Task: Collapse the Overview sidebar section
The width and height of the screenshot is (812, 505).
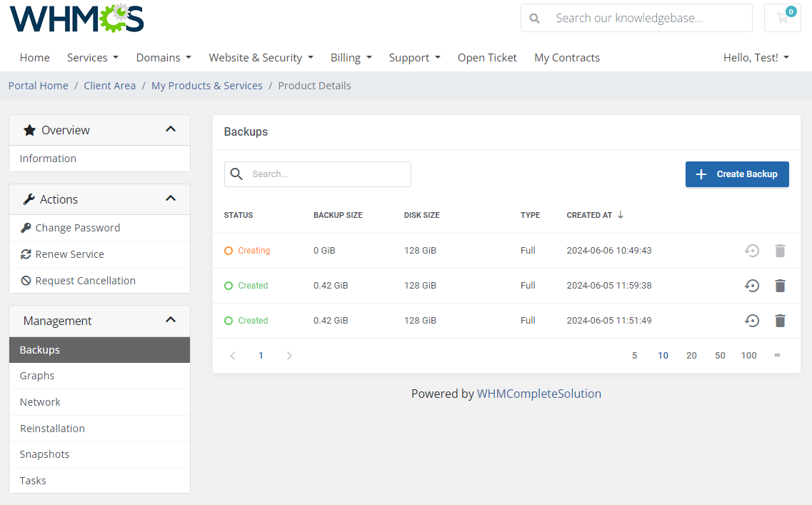Action: point(171,129)
